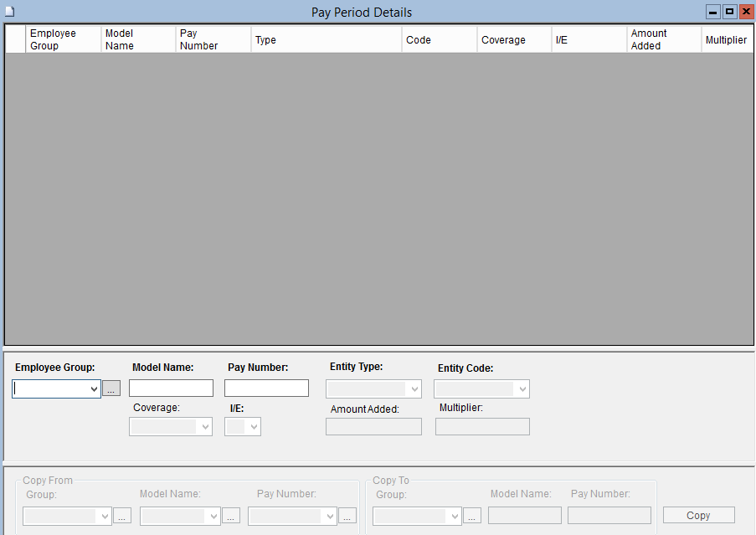Click the browse button beside Employee Group
This screenshot has height=535, width=756.
[112, 388]
